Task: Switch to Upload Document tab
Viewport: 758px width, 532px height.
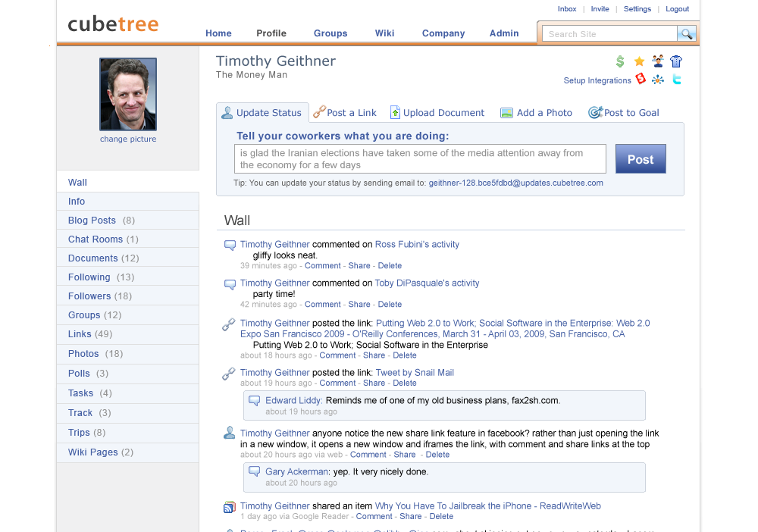Action: [x=437, y=113]
